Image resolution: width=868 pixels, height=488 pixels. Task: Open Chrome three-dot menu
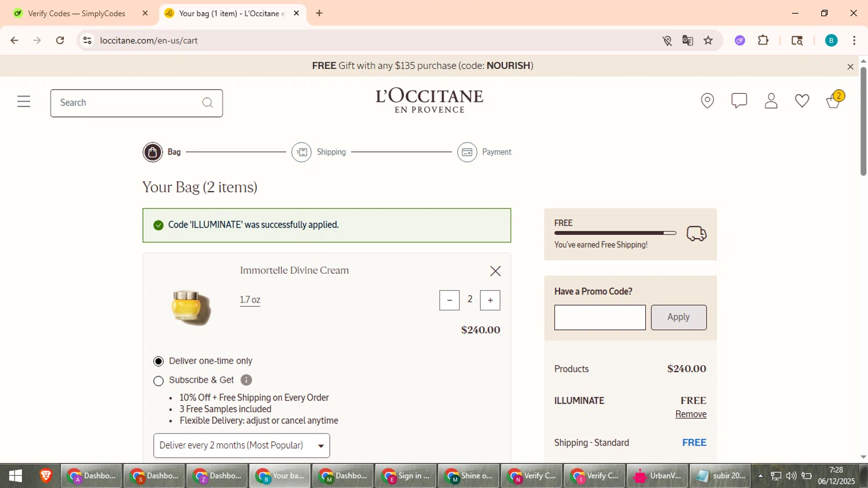click(854, 41)
